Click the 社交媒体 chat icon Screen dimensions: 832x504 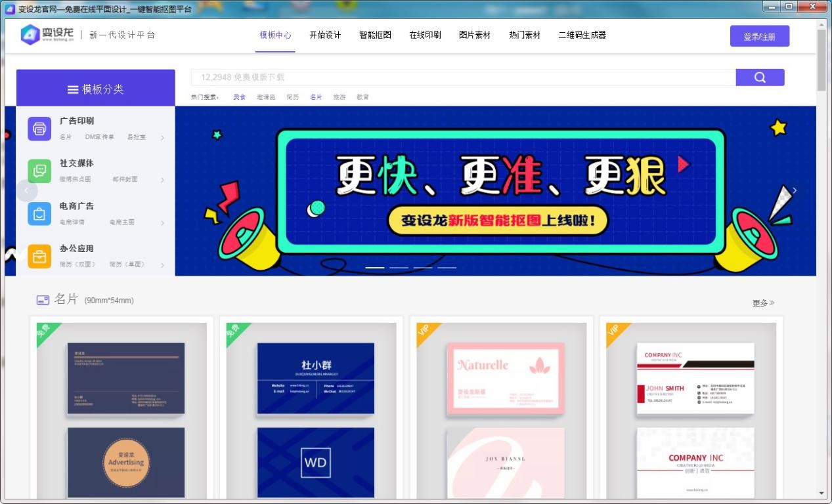[39, 171]
